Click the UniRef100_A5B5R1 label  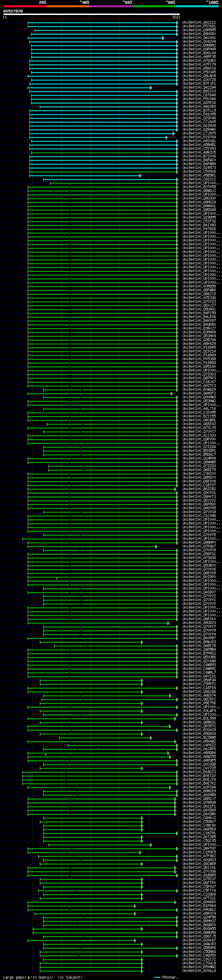tap(199, 175)
